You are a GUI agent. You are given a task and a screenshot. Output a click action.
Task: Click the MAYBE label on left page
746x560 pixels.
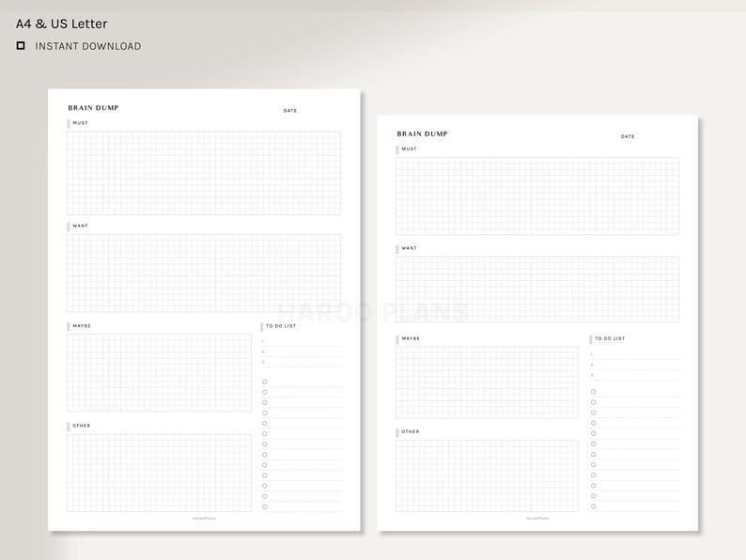tap(82, 326)
